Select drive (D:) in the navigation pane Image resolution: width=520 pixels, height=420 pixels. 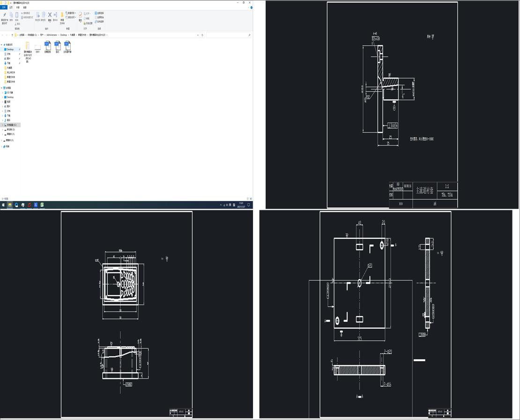click(11, 130)
